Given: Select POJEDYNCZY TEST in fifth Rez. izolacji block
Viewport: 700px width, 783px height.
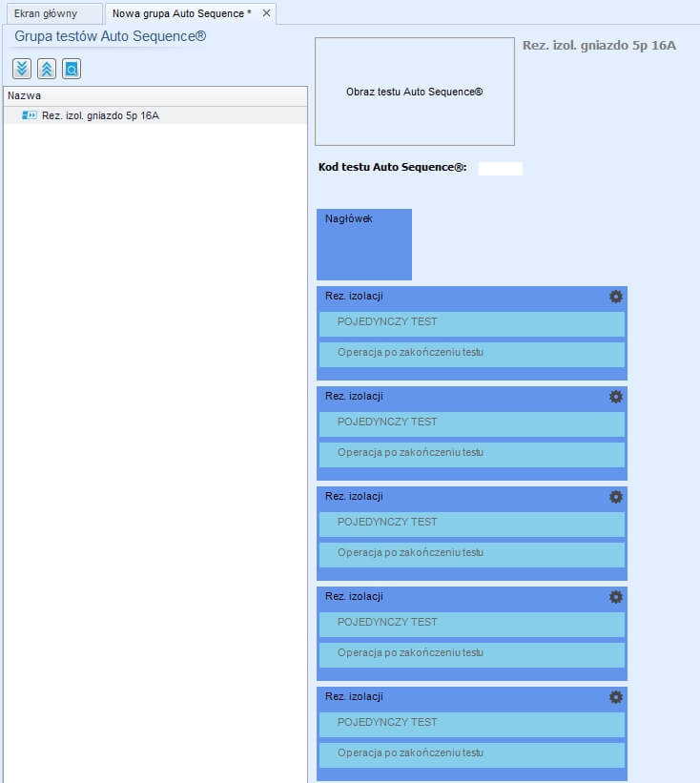Looking at the screenshot, I should [x=471, y=723].
